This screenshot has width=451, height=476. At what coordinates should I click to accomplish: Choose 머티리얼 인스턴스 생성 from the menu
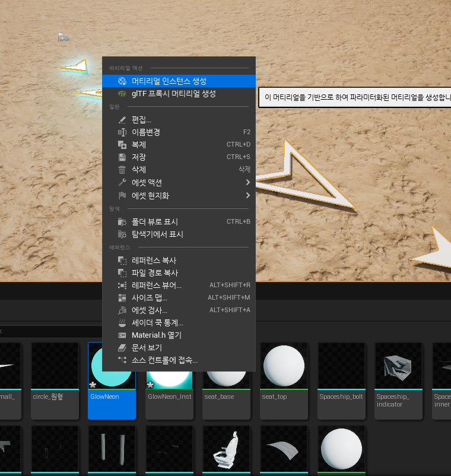coord(179,81)
